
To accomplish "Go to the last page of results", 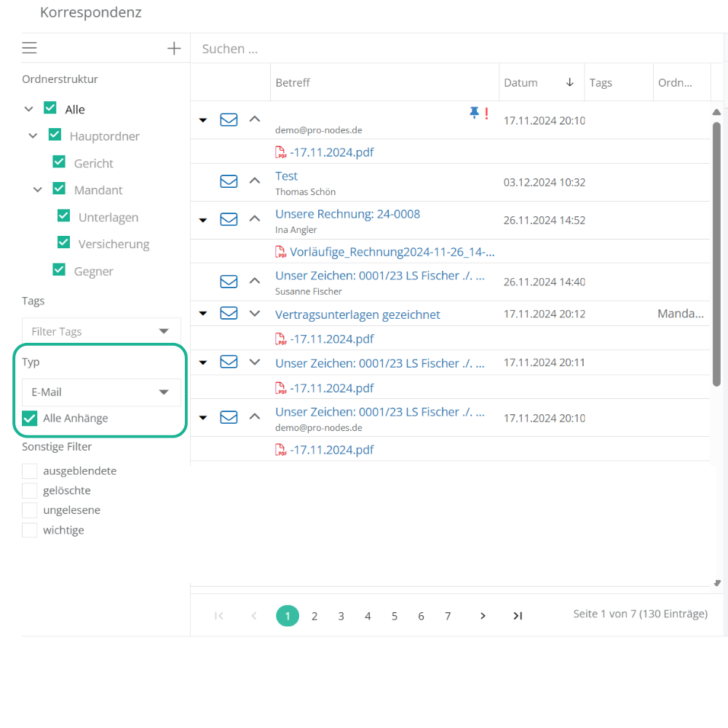I will click(x=518, y=616).
